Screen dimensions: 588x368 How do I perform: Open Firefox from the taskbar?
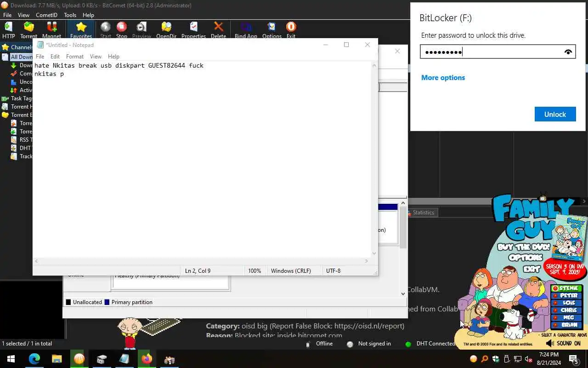click(x=147, y=359)
